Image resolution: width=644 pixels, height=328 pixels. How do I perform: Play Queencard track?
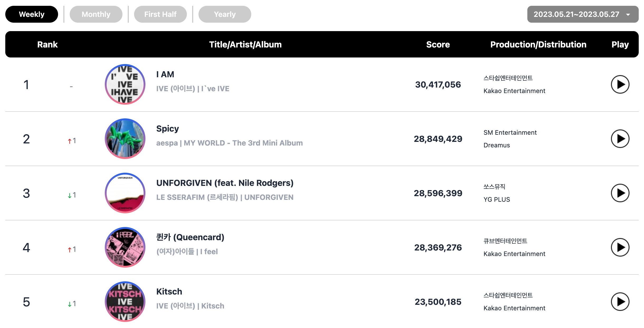(x=620, y=247)
